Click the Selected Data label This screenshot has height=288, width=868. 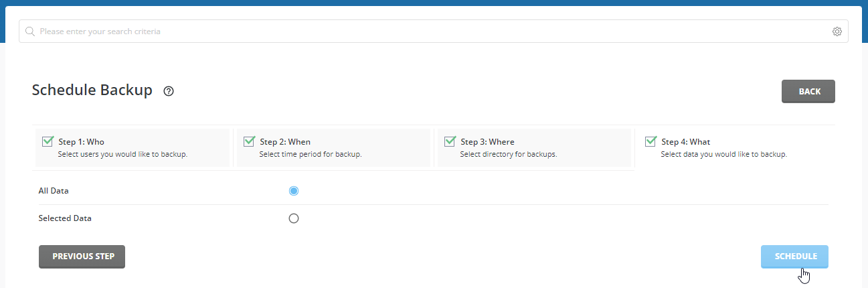[65, 218]
